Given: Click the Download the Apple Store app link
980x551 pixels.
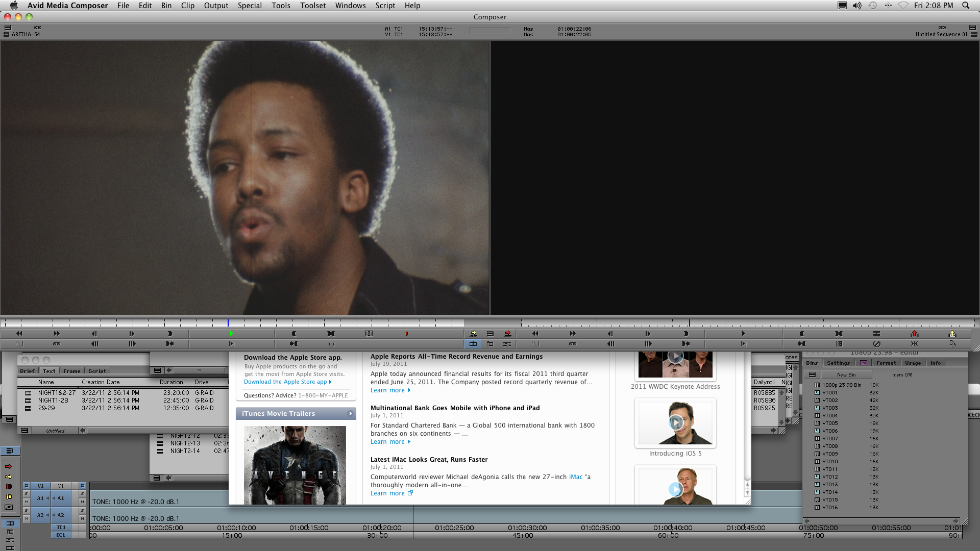Looking at the screenshot, I should click(x=285, y=382).
